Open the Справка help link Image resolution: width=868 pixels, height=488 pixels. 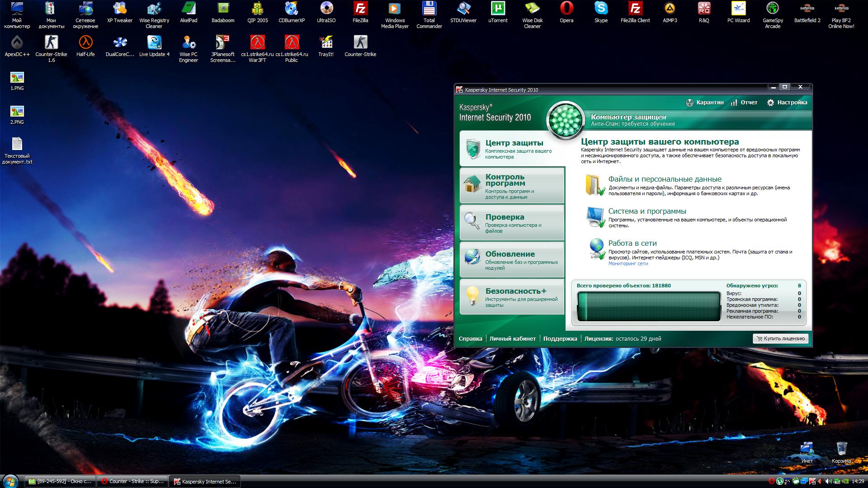coord(470,338)
